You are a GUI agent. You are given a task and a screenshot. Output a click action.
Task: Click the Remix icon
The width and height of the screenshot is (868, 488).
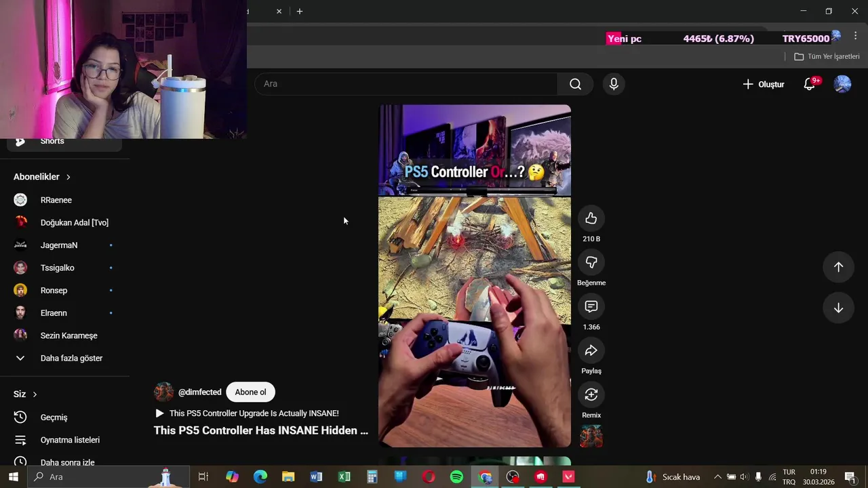pos(591,394)
